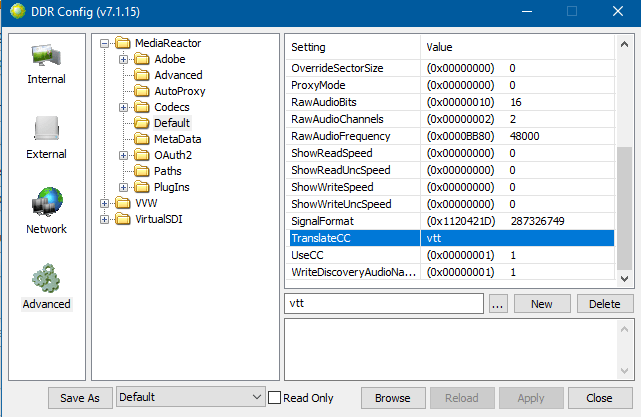Click the Browse button
Screen dimensions: 641x417
[393, 398]
